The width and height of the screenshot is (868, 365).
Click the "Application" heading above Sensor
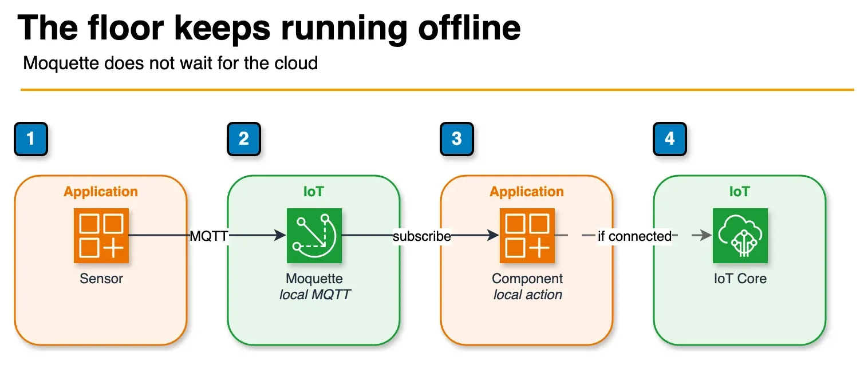(101, 192)
